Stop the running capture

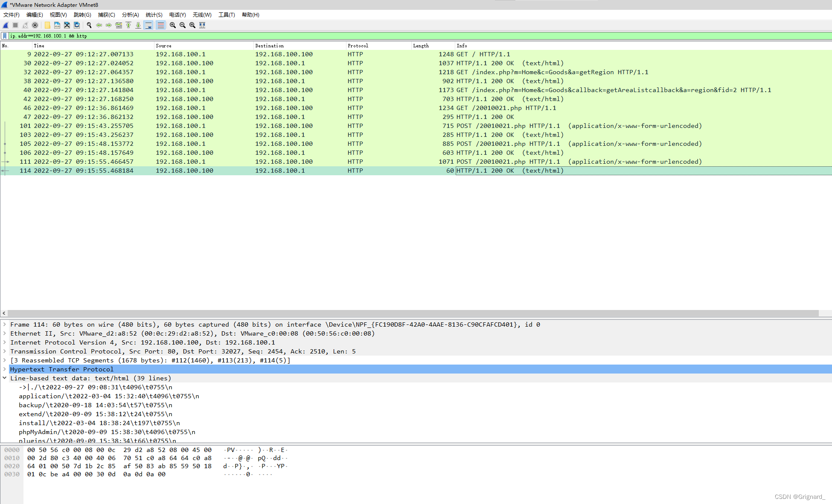[15, 25]
